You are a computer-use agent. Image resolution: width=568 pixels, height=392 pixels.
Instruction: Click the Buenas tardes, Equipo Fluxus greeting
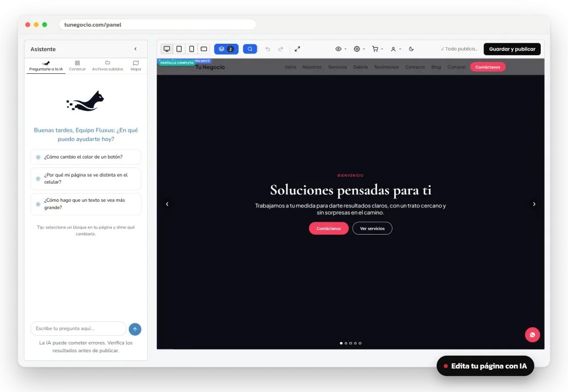(86, 135)
